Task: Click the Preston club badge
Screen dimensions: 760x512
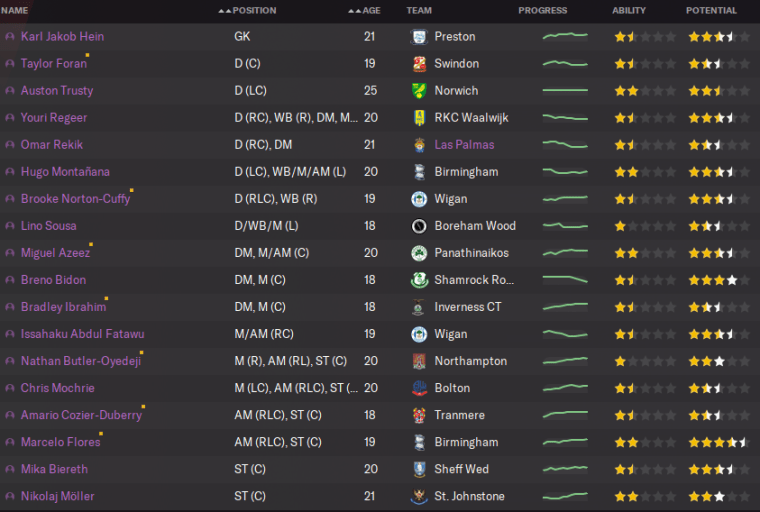Action: (x=419, y=37)
